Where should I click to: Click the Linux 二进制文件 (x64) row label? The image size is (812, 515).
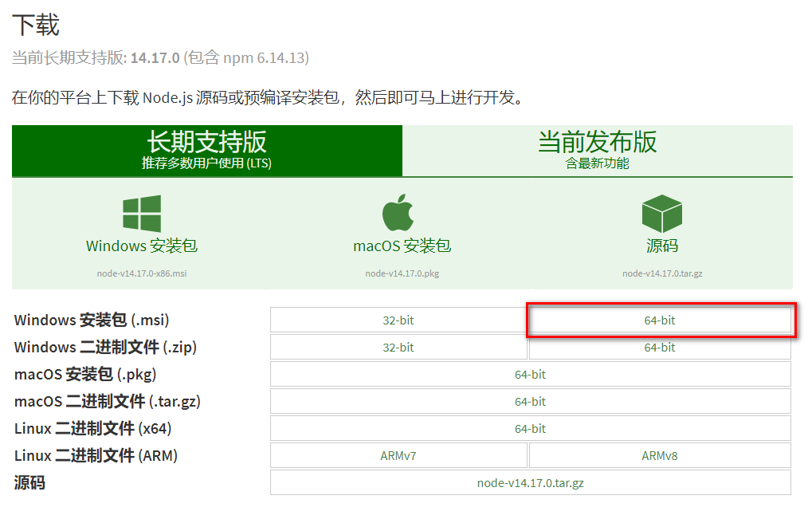[92, 428]
